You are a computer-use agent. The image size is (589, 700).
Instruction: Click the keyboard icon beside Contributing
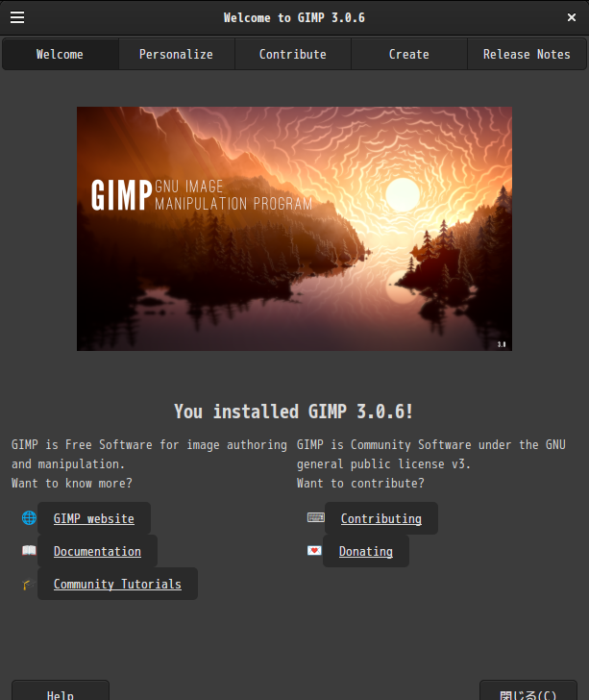pos(316,517)
